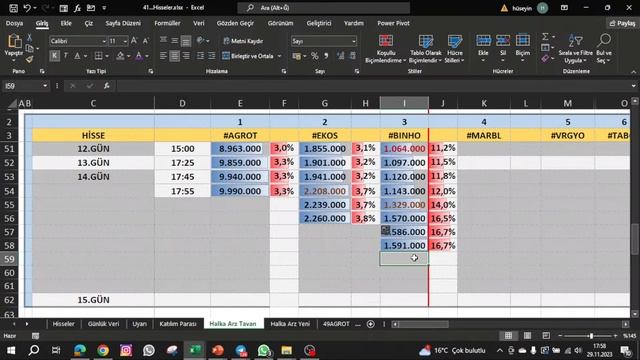The height and width of the screenshot is (360, 640).
Task: Toggle Bold (K) formatting
Action: pos(54,56)
